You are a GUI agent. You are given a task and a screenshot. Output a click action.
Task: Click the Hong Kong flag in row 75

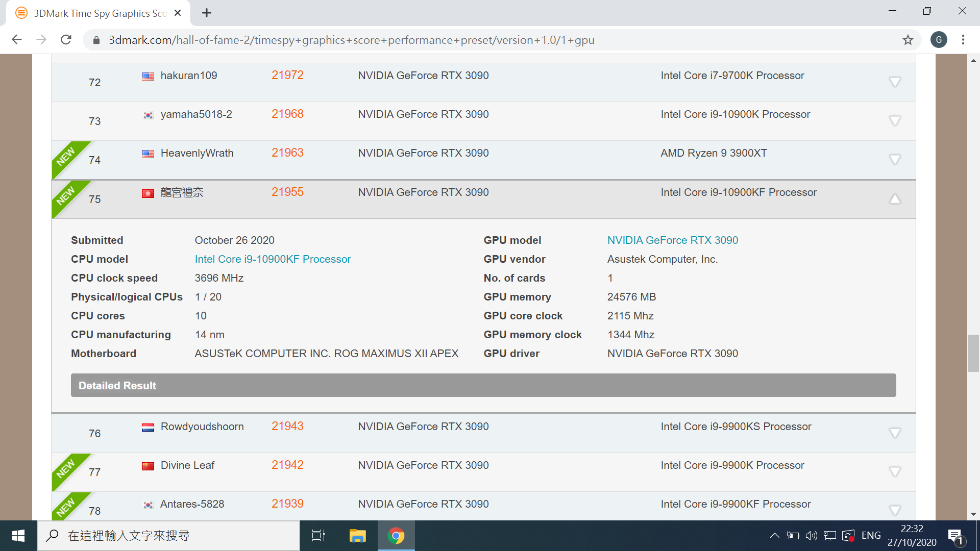coord(148,193)
